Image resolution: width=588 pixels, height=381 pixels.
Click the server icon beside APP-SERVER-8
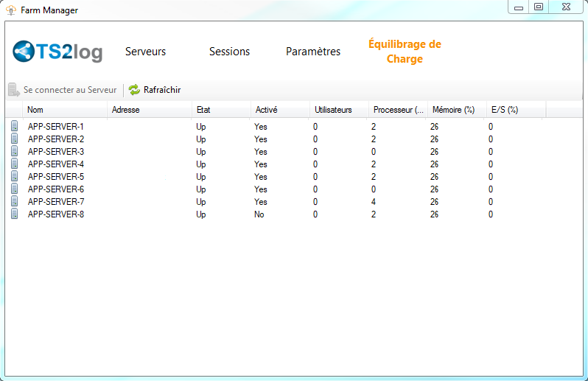click(x=14, y=214)
